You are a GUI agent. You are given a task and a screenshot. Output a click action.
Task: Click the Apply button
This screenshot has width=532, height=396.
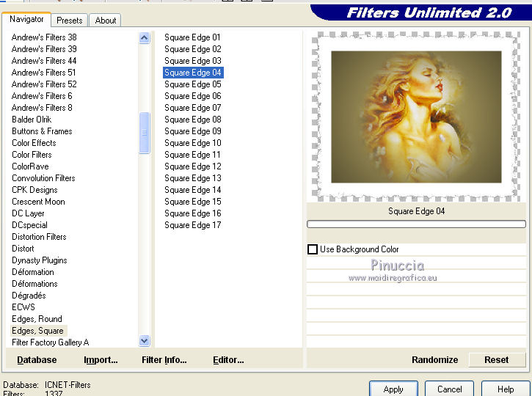[x=393, y=389]
